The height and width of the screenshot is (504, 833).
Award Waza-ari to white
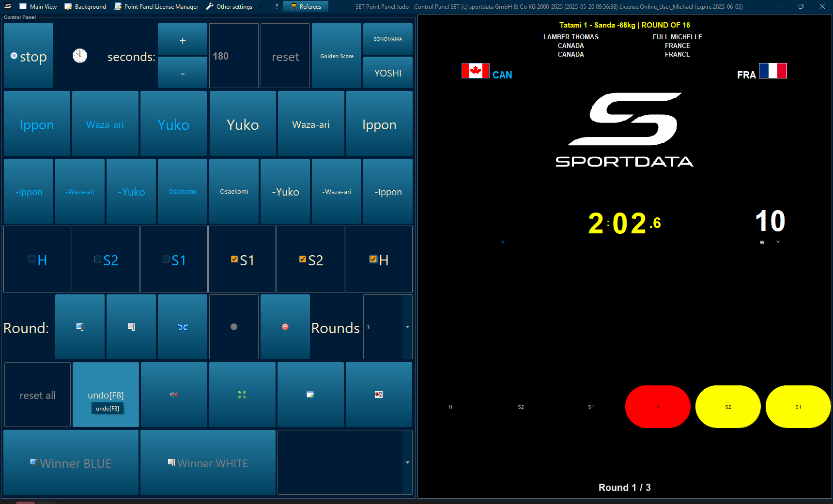click(311, 123)
